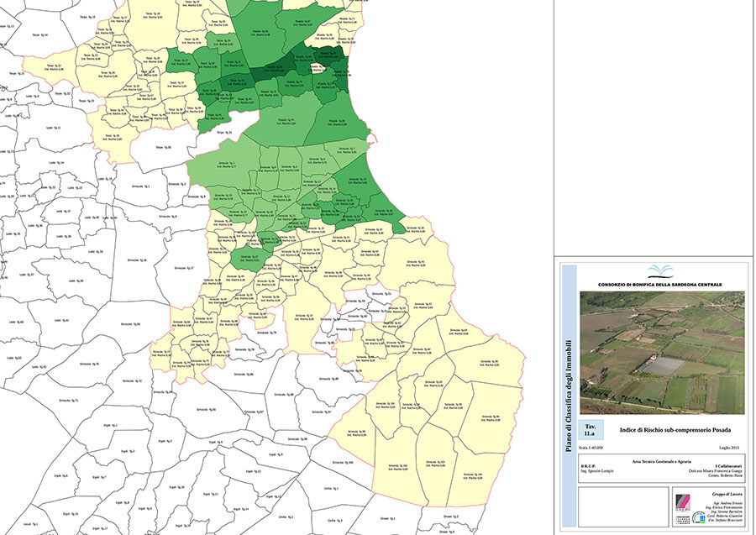This screenshot has width=756, height=535.
Task: Click the vertical 'Piano di Classifica degli Immobili' banner
Action: pyautogui.click(x=569, y=396)
